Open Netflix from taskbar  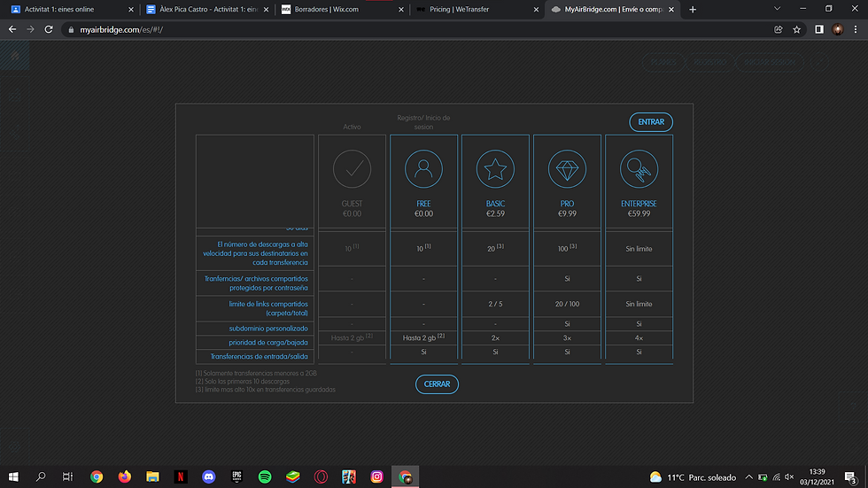[x=181, y=476]
